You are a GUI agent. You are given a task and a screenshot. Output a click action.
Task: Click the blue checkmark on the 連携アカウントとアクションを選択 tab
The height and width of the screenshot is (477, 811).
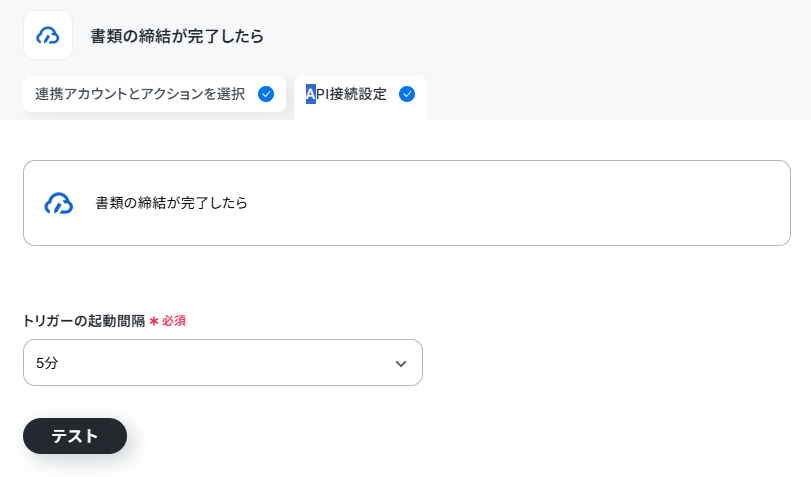point(266,94)
